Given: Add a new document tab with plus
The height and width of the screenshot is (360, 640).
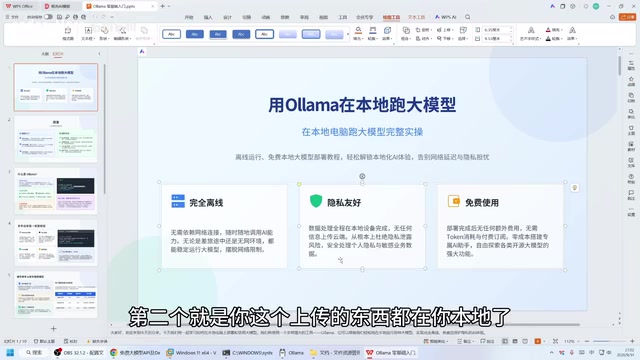Looking at the screenshot, I should tap(162, 6).
